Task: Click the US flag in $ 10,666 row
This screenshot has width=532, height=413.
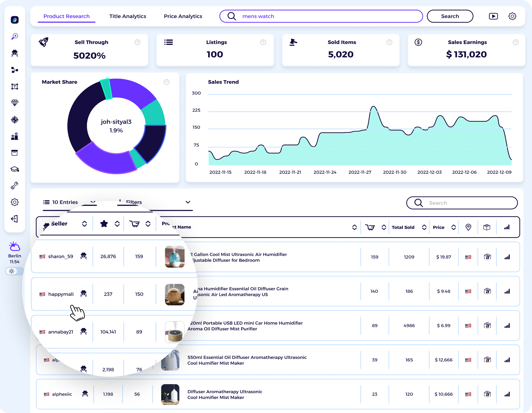Action: 468,394
